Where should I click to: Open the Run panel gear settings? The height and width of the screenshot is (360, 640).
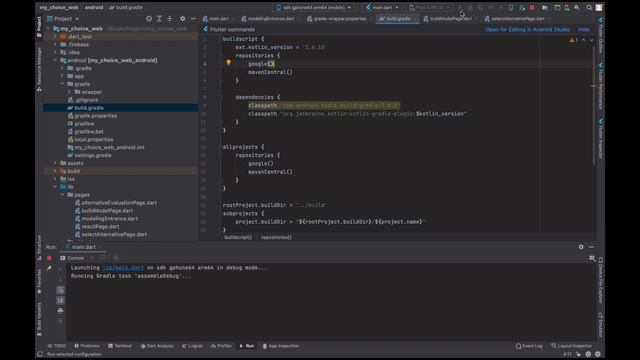(x=581, y=247)
